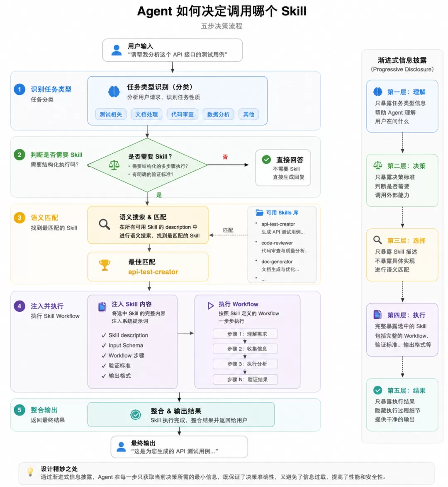
Task: Select the 文档处理 category tag
Action: click(x=146, y=114)
